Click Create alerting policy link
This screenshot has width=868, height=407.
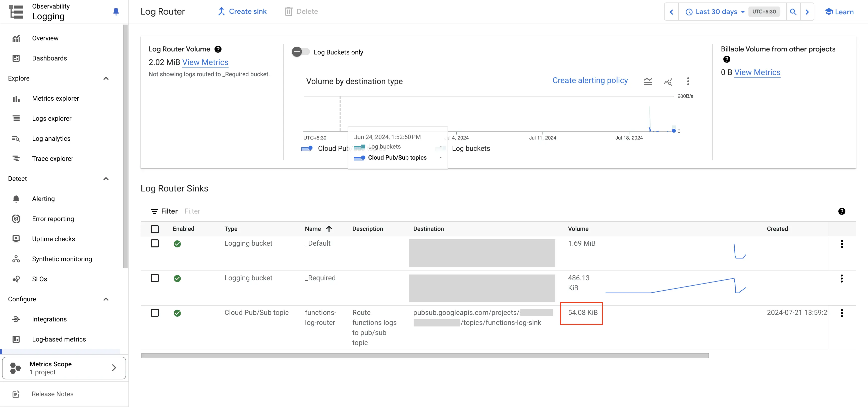point(590,81)
